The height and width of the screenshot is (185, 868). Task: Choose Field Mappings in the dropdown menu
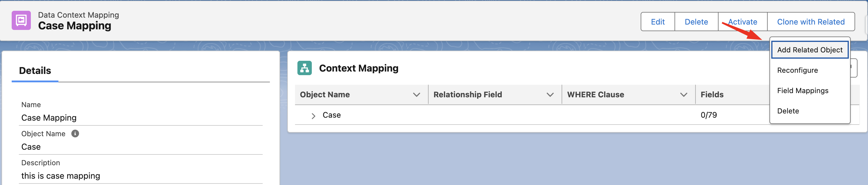click(802, 91)
